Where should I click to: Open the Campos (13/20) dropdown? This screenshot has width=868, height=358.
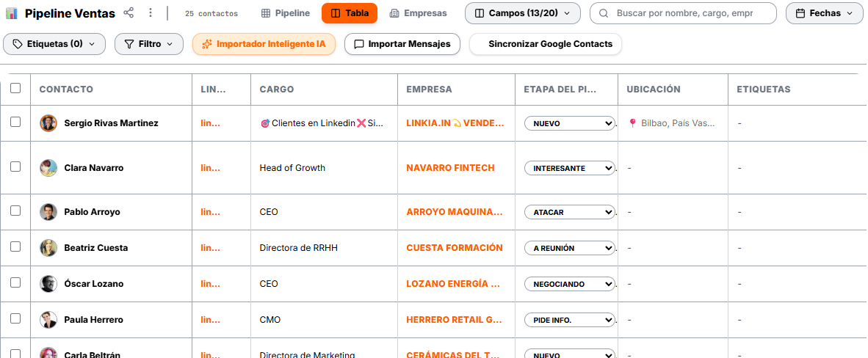(x=523, y=13)
